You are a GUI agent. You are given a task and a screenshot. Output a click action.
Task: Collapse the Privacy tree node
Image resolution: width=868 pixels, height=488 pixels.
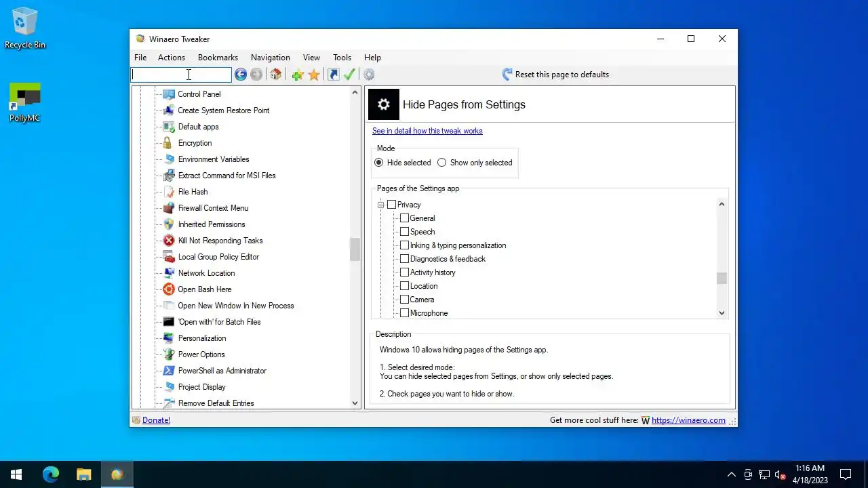[x=380, y=205]
